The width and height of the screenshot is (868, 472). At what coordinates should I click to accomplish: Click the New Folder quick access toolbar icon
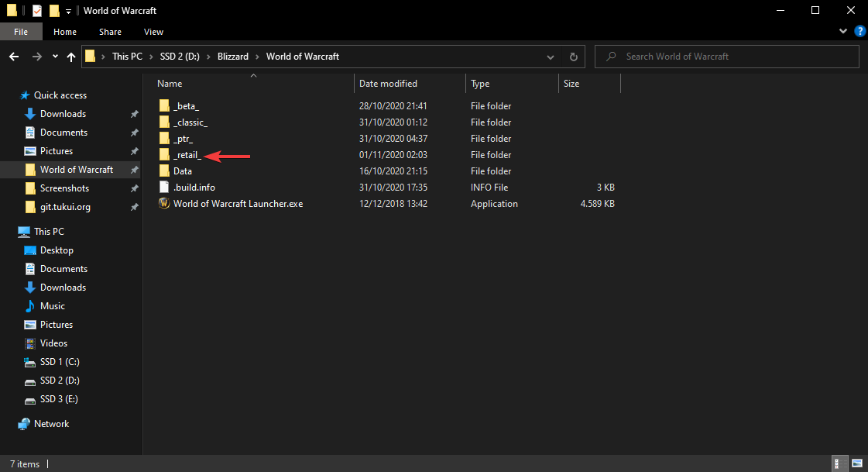point(53,11)
